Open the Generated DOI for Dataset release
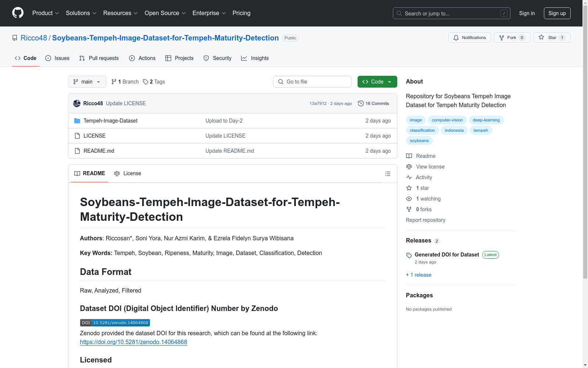Screen dimensions: 588x368 (447, 255)
